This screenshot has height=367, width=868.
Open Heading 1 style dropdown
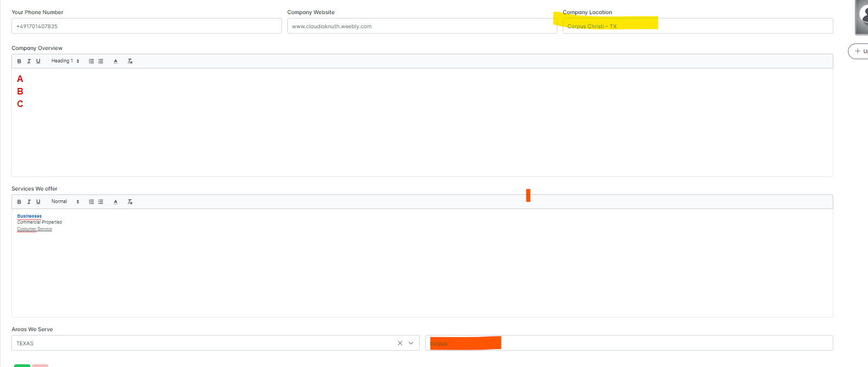[x=65, y=61]
